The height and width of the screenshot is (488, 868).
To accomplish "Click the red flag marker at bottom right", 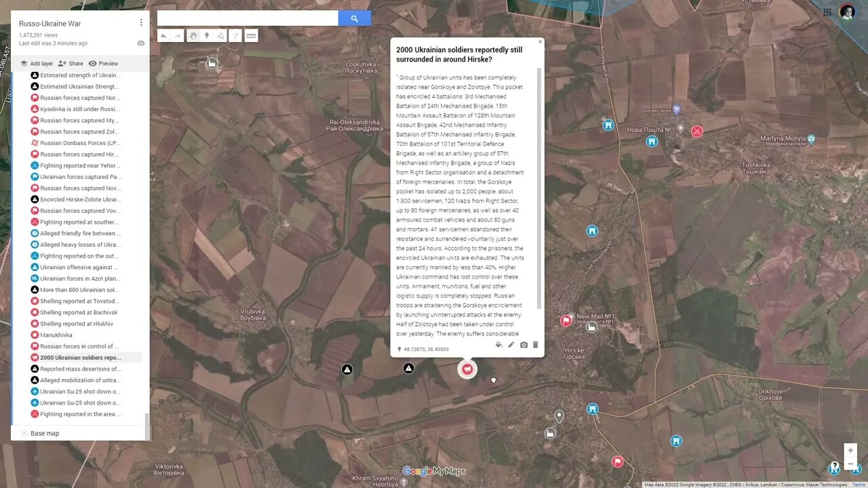I will pos(617,462).
